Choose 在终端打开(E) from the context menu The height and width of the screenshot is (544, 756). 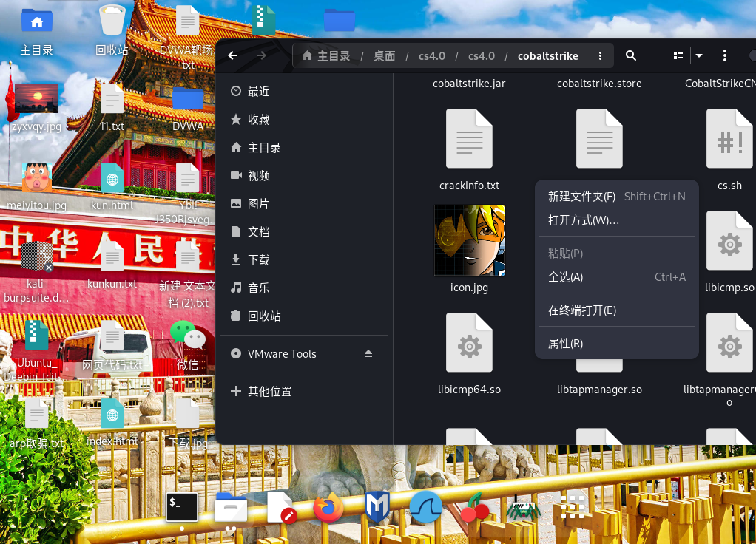[x=617, y=310]
